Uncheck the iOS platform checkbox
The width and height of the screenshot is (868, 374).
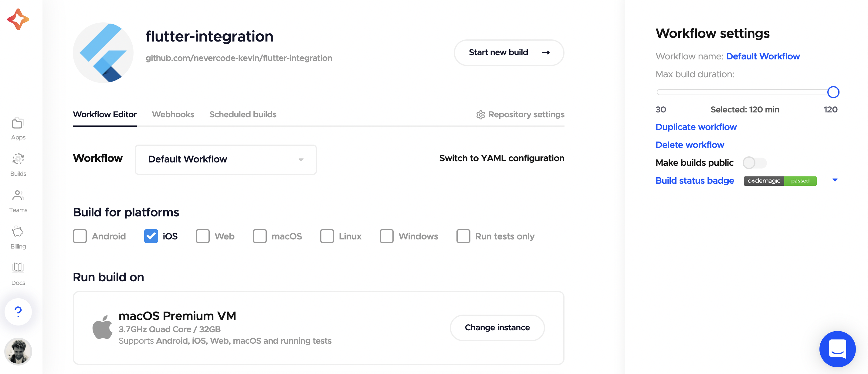(151, 236)
